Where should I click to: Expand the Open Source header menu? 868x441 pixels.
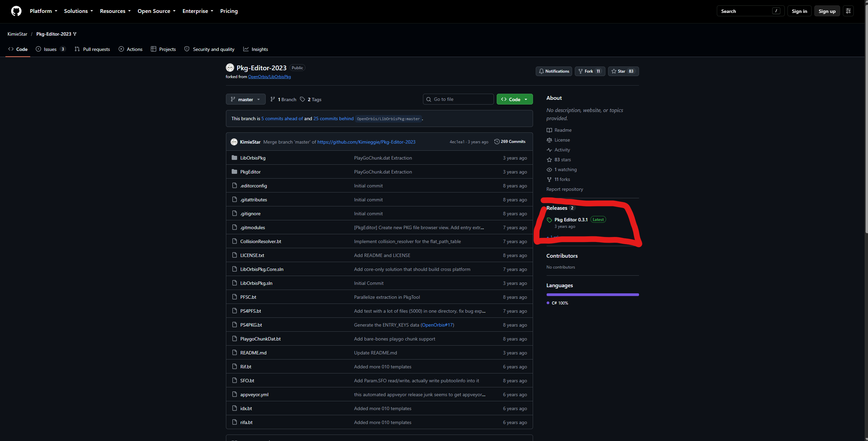(x=157, y=11)
